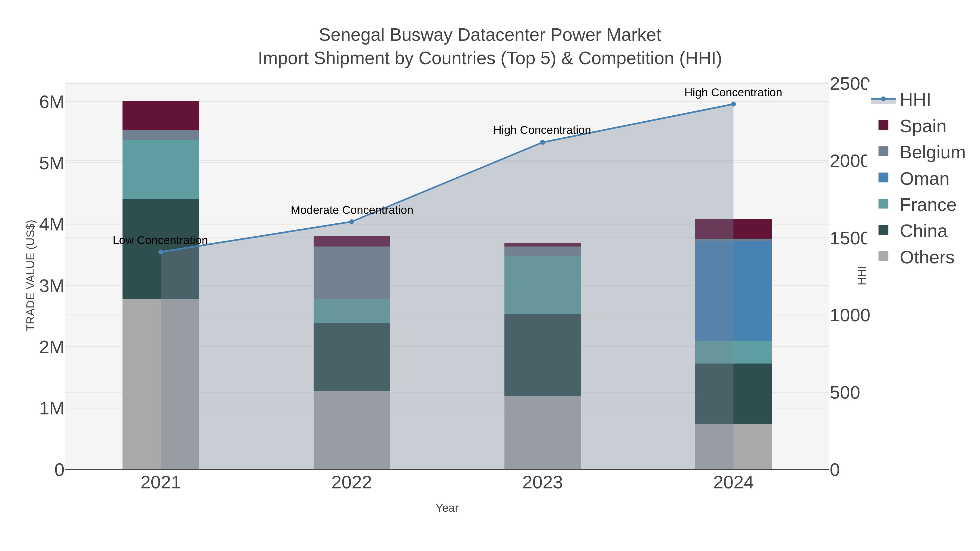Click the 3M y-axis tick label
Viewport: 980px width, 551px height.
(52, 286)
